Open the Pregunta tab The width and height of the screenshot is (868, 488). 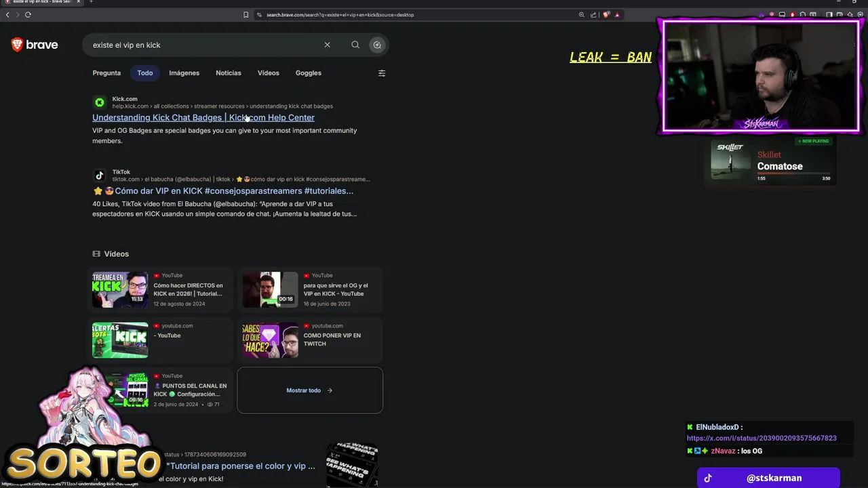click(x=106, y=73)
